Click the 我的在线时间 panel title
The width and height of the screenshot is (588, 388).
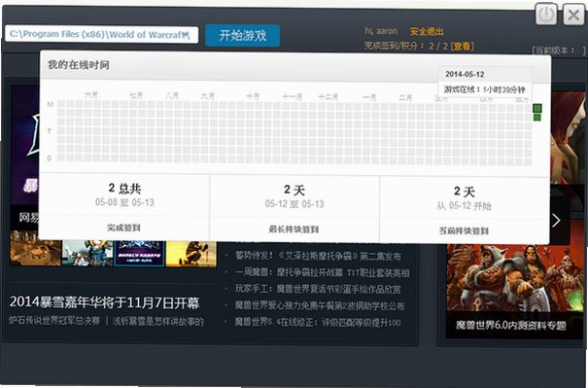[x=78, y=65]
